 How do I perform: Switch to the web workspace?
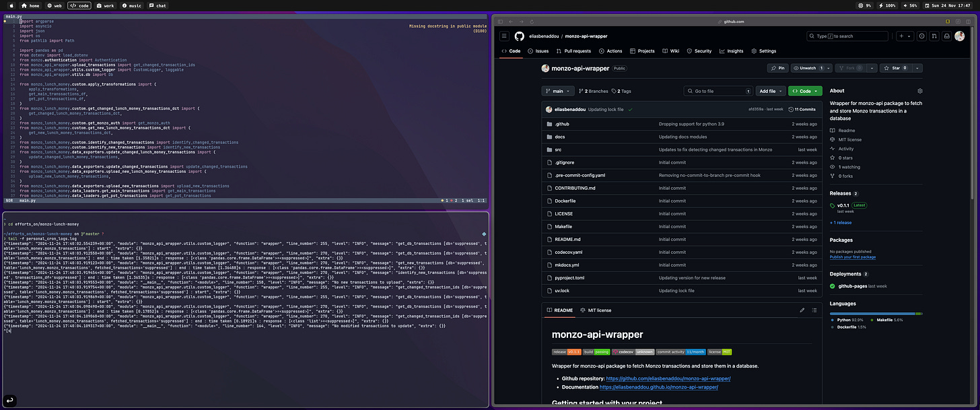[55, 5]
